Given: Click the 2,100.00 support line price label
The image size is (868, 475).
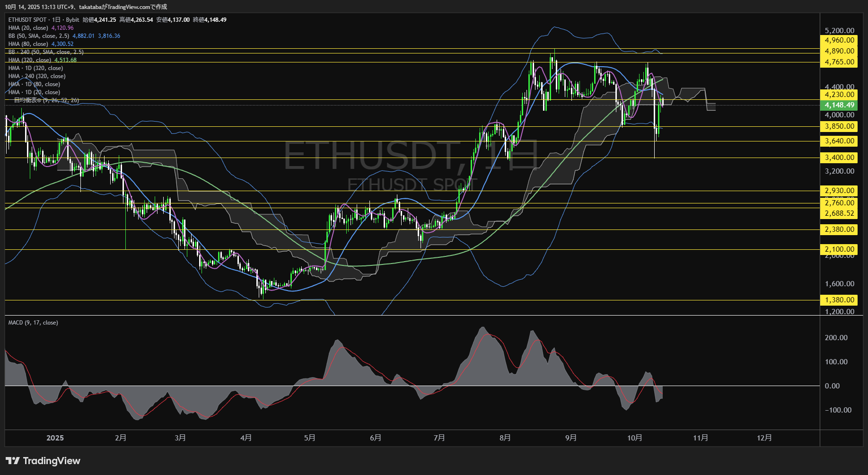Looking at the screenshot, I should pyautogui.click(x=839, y=249).
